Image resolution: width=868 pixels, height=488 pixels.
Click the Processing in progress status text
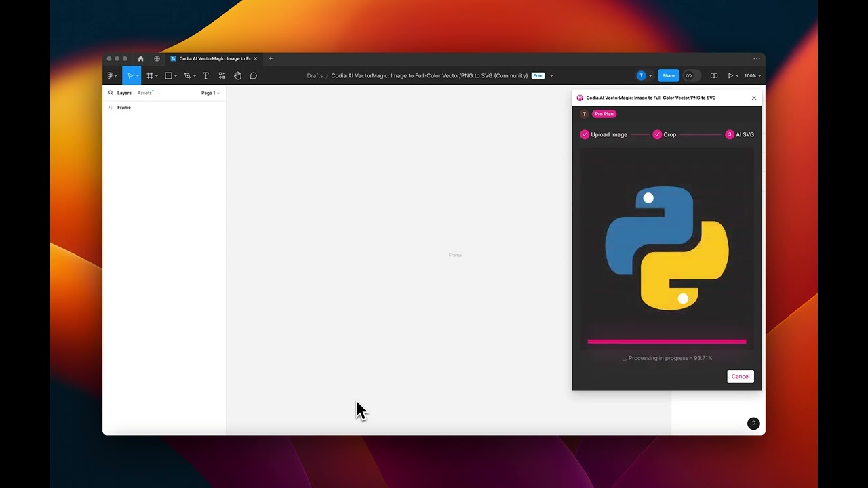[x=670, y=358]
